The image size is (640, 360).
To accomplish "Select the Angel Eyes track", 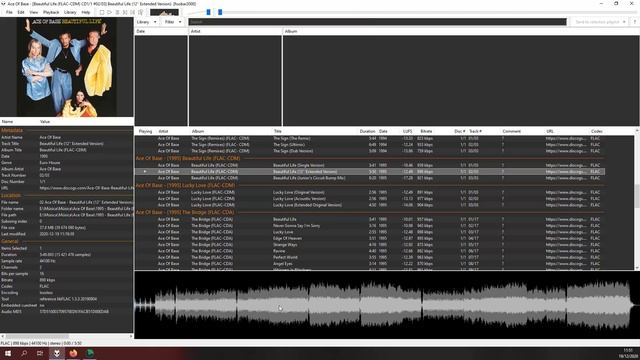I will 370,264.
